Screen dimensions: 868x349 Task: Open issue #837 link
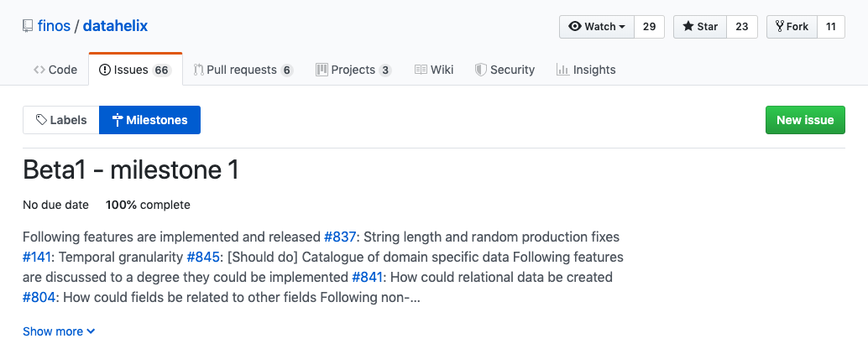point(340,237)
